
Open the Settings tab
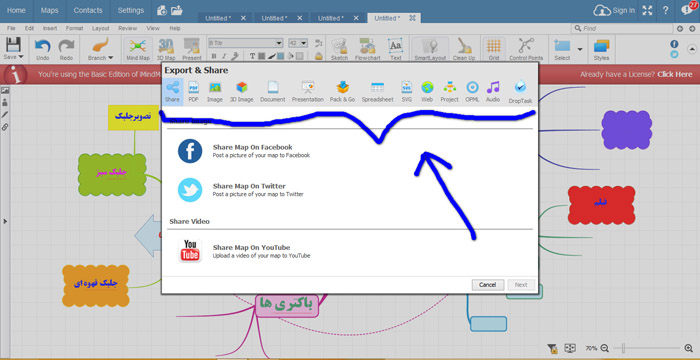pos(131,10)
